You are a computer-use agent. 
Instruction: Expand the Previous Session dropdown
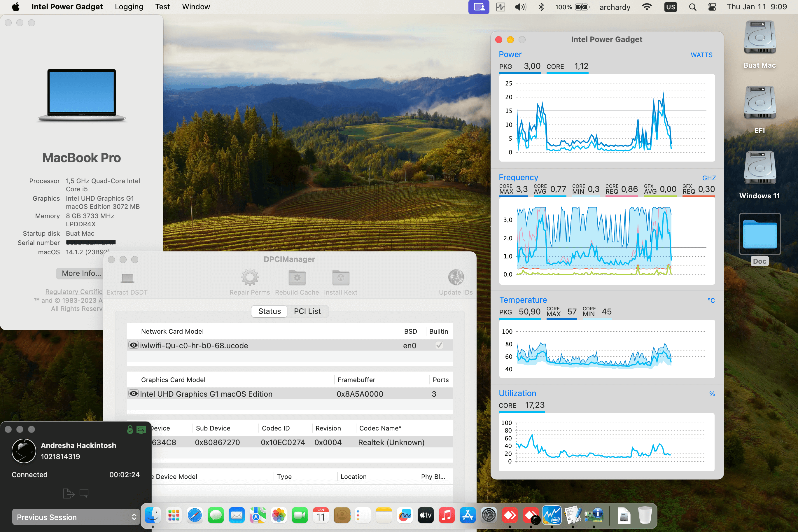pos(76,517)
